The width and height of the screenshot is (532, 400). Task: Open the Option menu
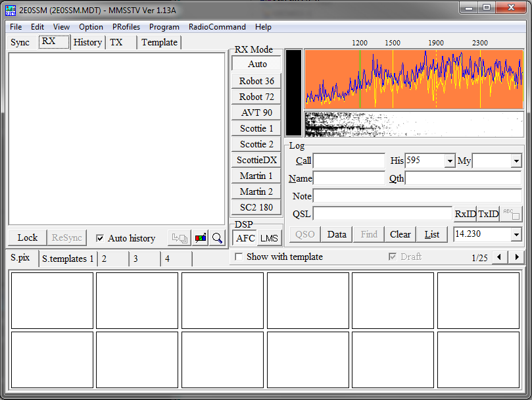[91, 27]
